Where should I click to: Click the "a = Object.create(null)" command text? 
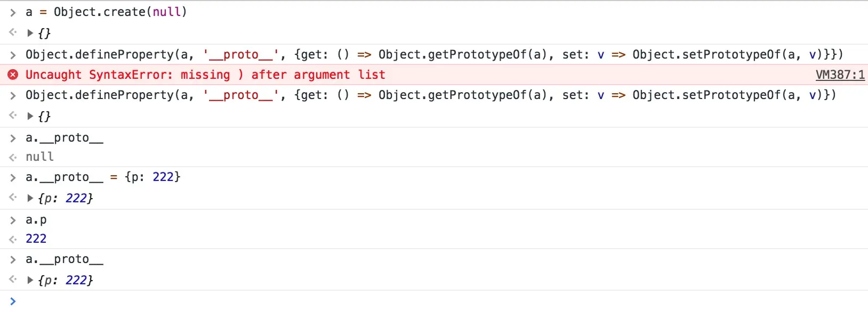[106, 12]
